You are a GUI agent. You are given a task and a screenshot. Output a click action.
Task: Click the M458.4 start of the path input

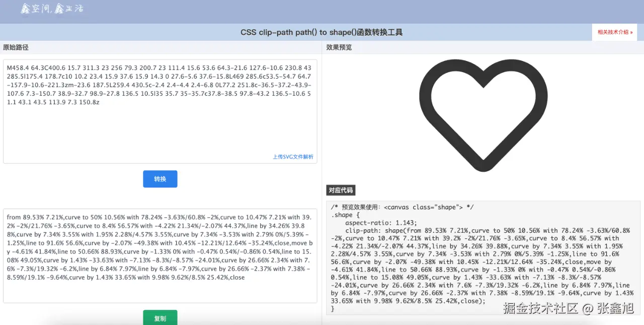19,67
